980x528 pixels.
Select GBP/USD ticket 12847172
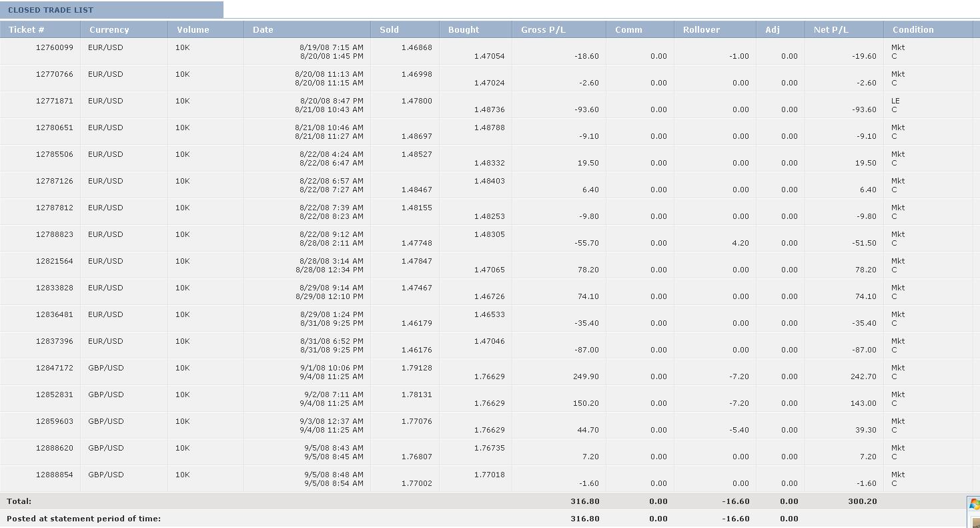point(55,368)
